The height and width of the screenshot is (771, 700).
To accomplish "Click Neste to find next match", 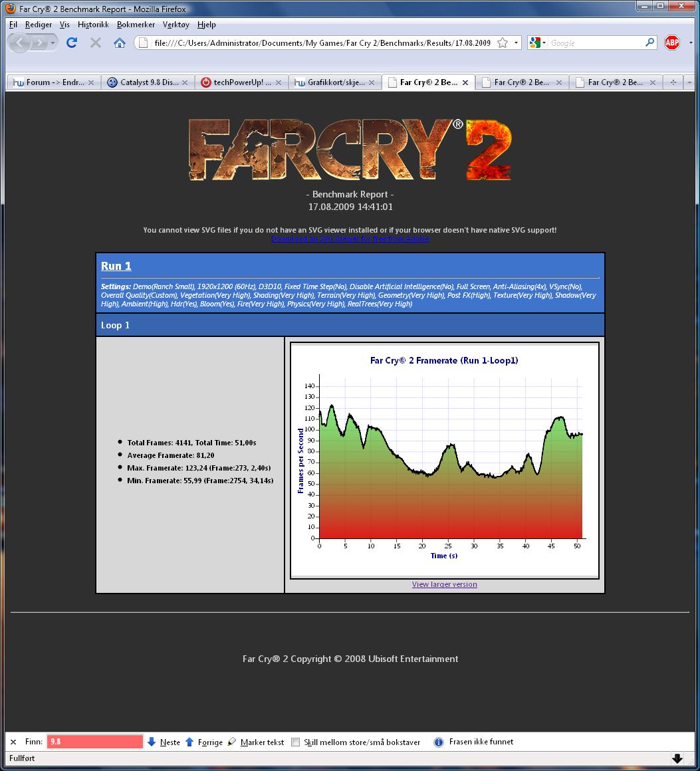I will [x=164, y=742].
